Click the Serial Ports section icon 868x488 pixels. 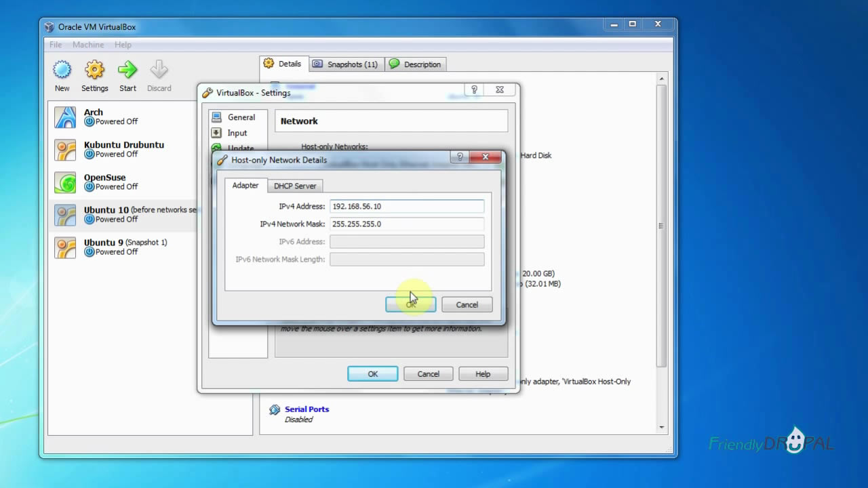[x=275, y=409]
